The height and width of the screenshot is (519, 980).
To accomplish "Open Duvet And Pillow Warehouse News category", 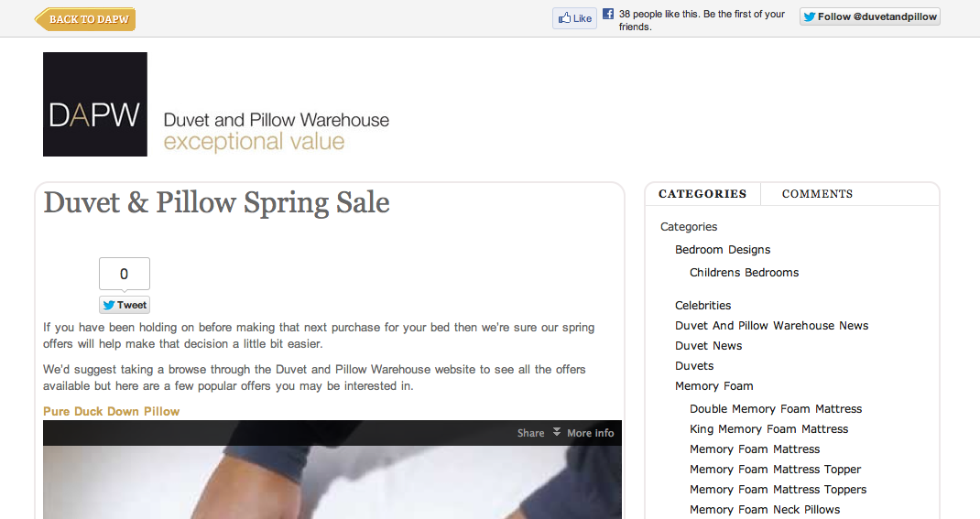I will [771, 325].
